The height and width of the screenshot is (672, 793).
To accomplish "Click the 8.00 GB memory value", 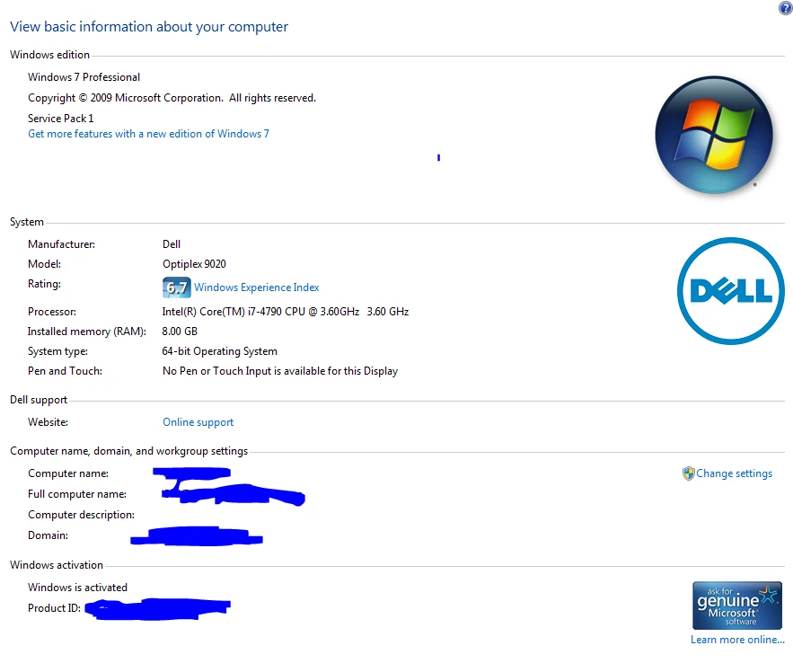I will pyautogui.click(x=180, y=332).
